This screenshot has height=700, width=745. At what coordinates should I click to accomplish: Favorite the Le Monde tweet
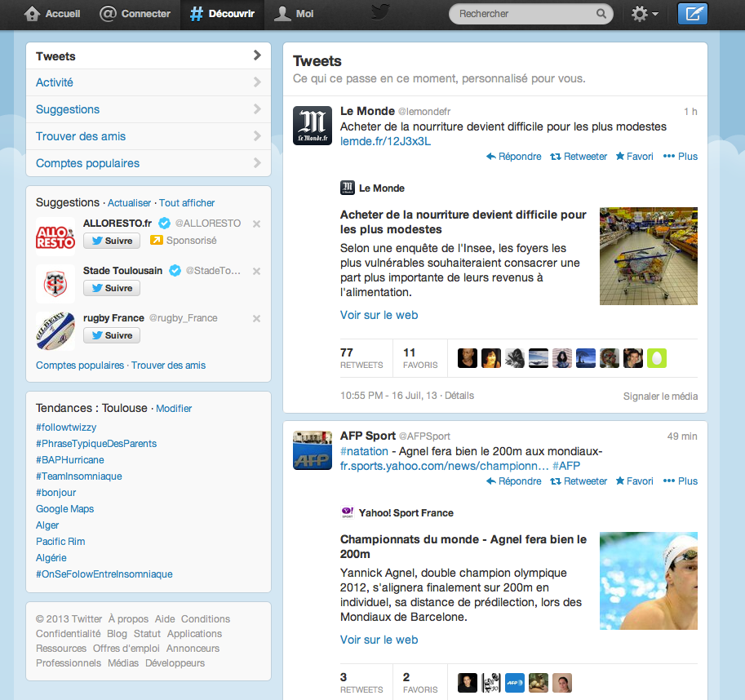pos(634,157)
